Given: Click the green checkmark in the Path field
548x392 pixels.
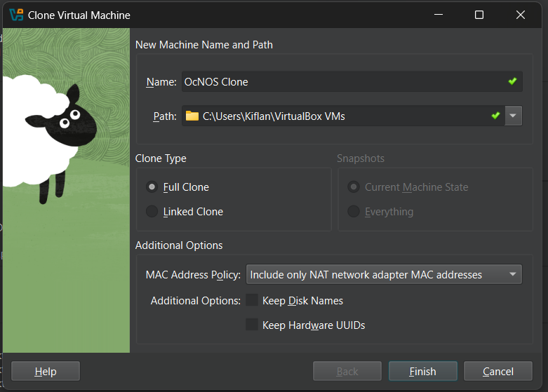Looking at the screenshot, I should [x=495, y=116].
